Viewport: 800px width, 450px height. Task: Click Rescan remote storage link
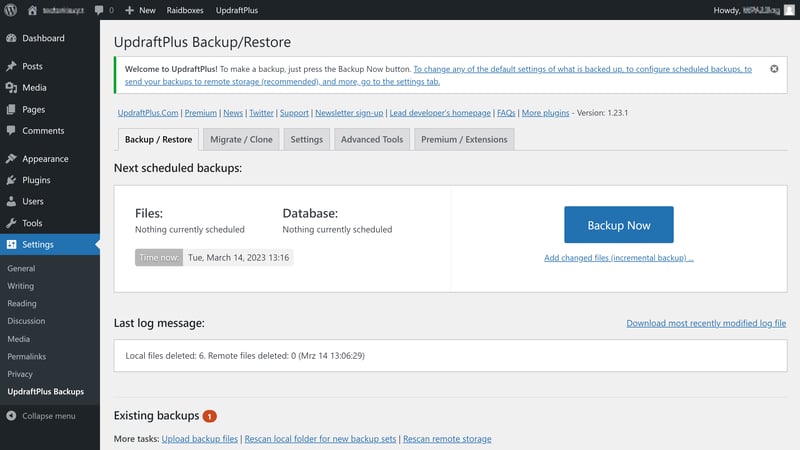(x=447, y=439)
